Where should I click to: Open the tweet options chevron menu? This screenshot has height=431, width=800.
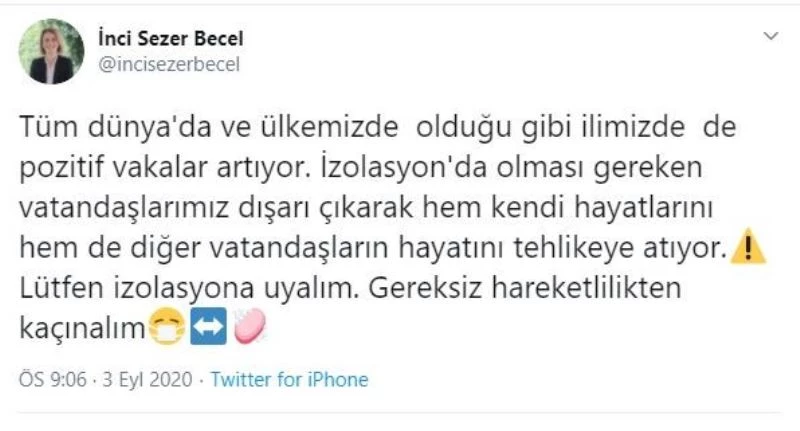click(x=770, y=37)
